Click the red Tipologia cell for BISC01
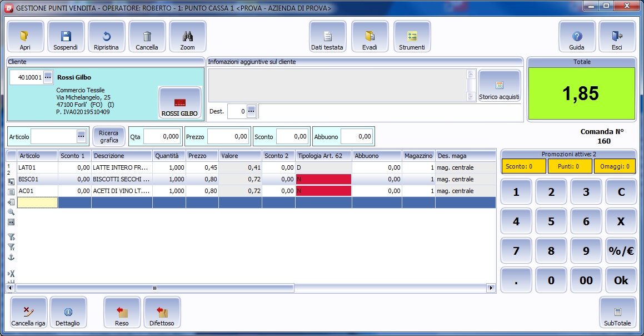This screenshot has height=336, width=644. (323, 179)
